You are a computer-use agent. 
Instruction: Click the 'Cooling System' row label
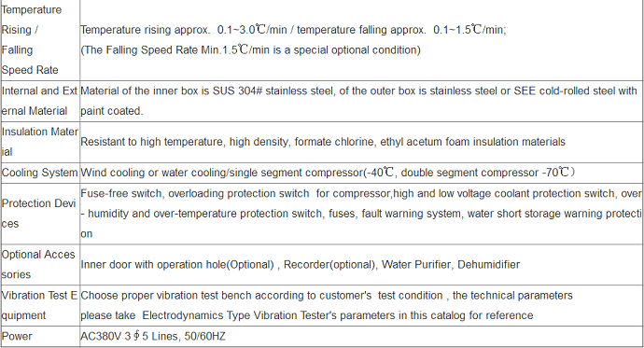[39, 173]
